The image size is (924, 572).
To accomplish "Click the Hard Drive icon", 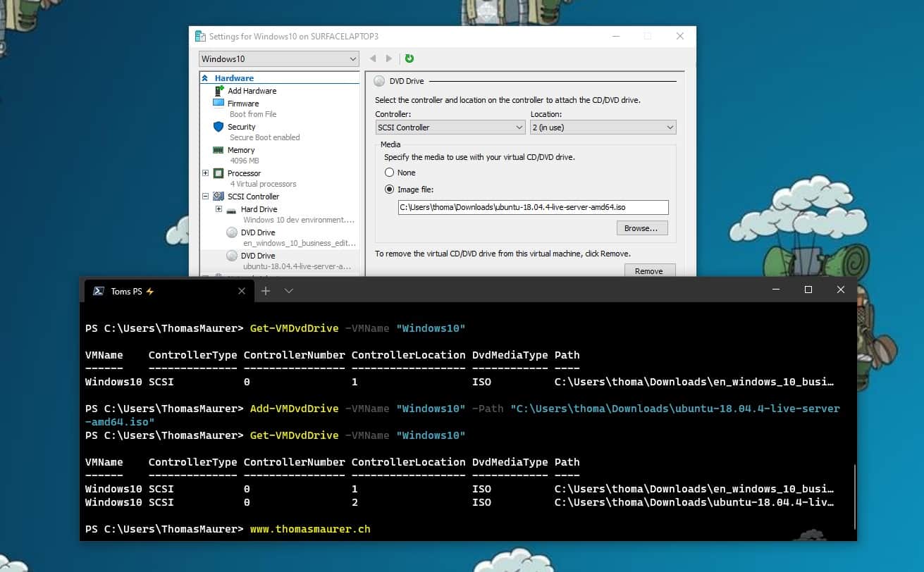I will tap(232, 209).
